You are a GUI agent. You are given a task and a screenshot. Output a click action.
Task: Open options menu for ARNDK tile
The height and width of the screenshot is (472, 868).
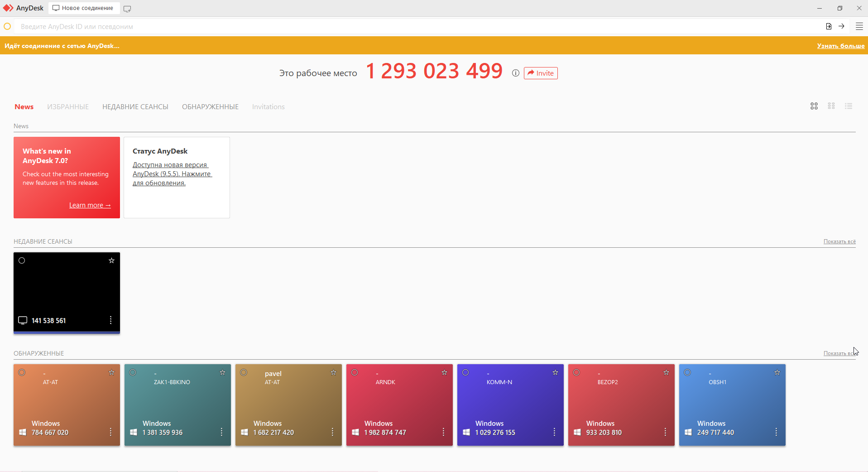pyautogui.click(x=443, y=432)
